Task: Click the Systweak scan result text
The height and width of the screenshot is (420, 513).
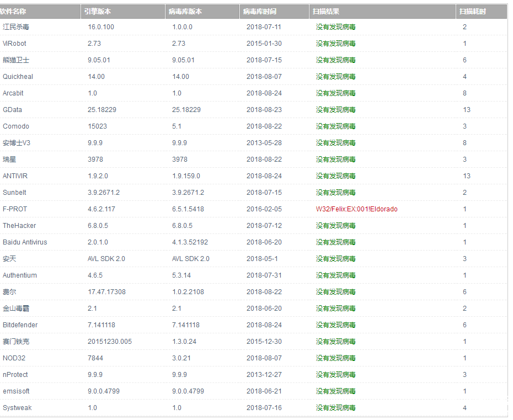Action: tap(335, 408)
